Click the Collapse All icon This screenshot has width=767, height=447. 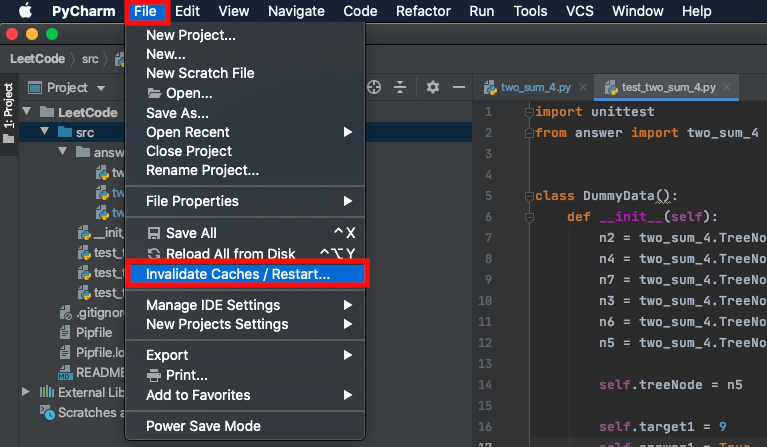tap(400, 87)
